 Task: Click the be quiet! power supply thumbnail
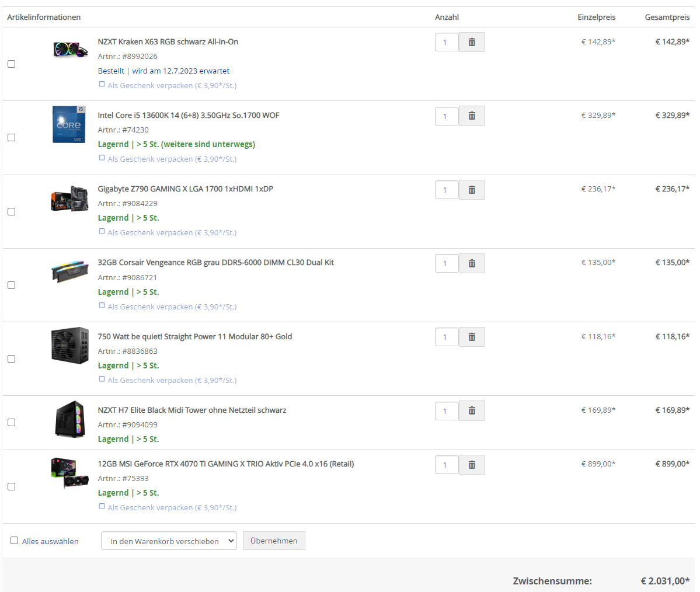[x=70, y=346]
